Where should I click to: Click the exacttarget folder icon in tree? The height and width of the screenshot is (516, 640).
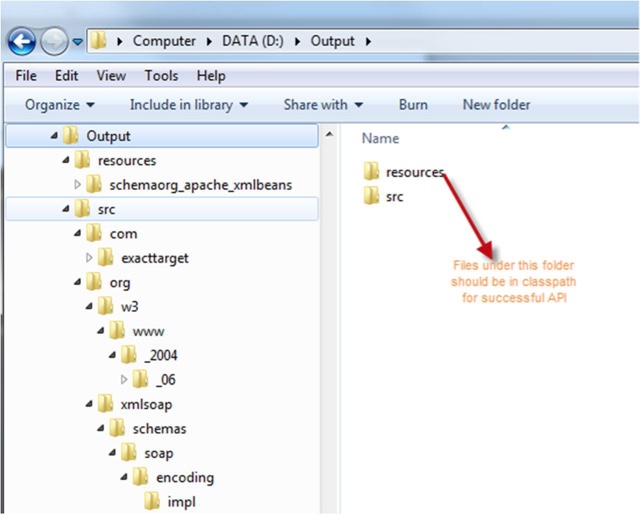[106, 258]
